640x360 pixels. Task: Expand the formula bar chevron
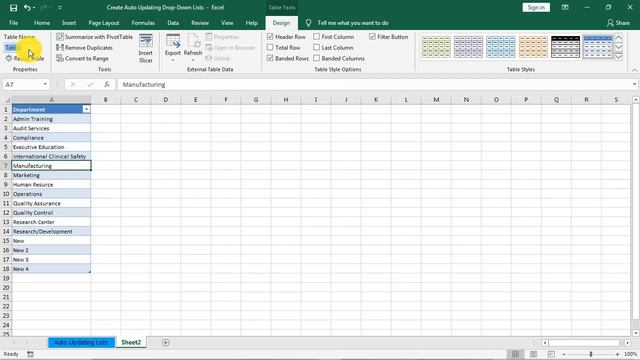pos(634,84)
